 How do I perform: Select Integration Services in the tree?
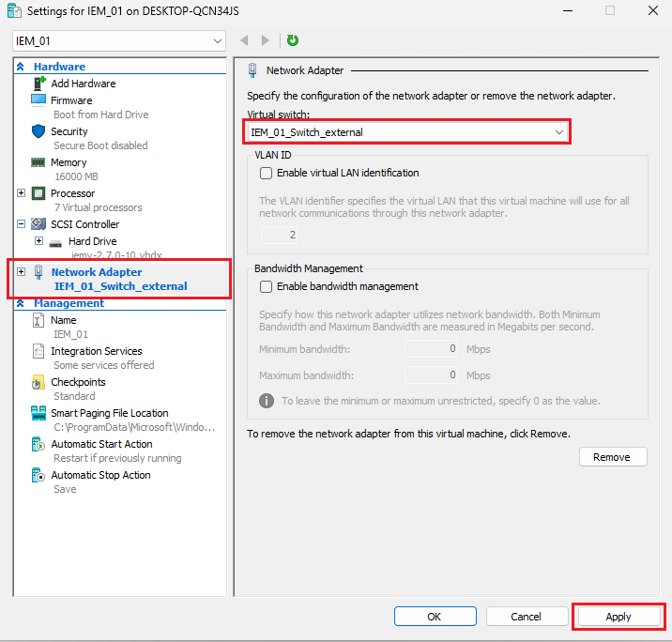[97, 351]
